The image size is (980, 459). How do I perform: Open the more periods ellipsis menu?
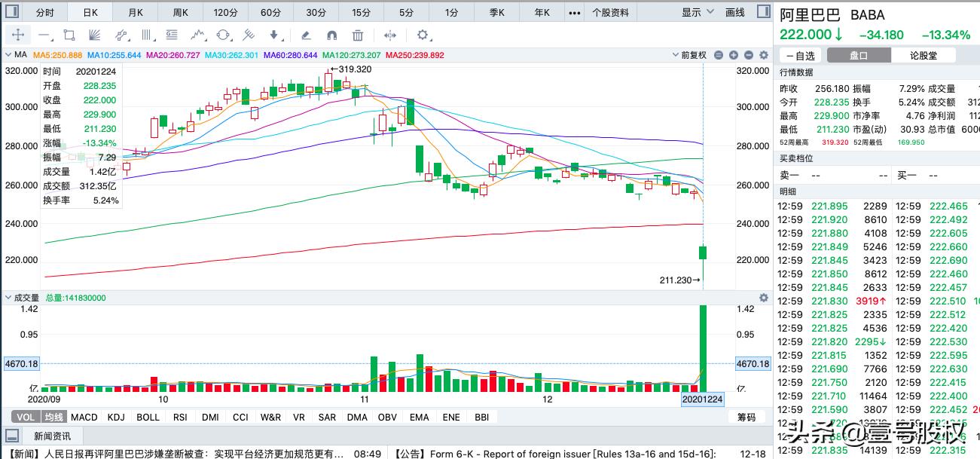click(x=575, y=12)
